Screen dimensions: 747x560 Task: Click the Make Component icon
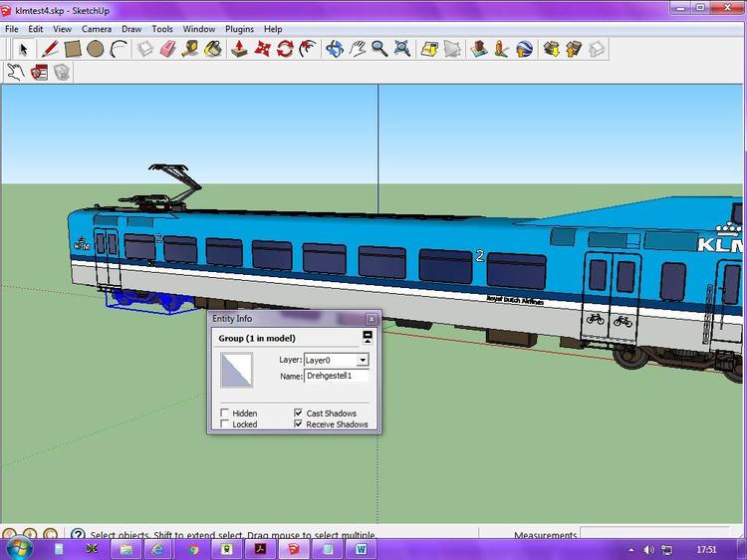(x=145, y=49)
